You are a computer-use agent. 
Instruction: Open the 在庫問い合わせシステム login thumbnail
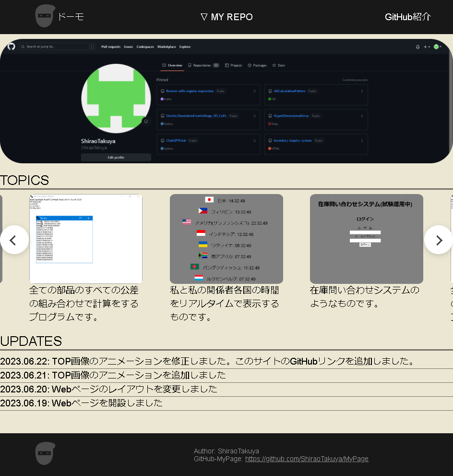pos(366,239)
